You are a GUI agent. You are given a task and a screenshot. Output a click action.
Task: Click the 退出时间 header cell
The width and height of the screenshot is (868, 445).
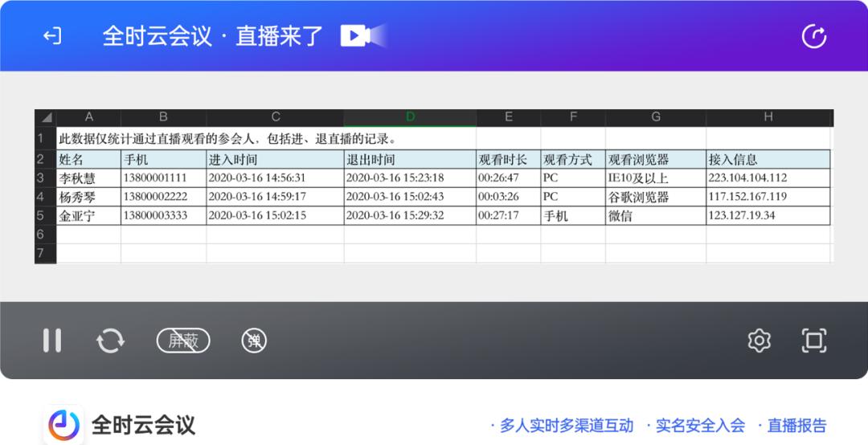[410, 159]
